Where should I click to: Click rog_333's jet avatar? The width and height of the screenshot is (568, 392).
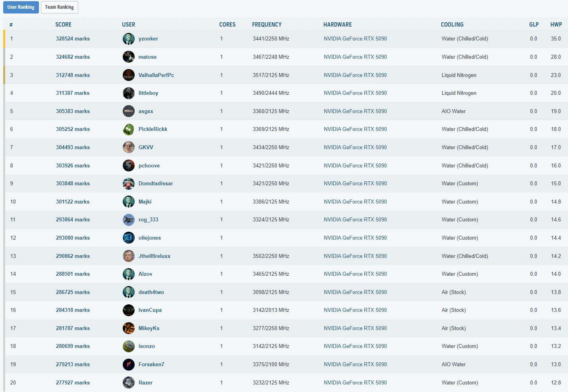[128, 220]
